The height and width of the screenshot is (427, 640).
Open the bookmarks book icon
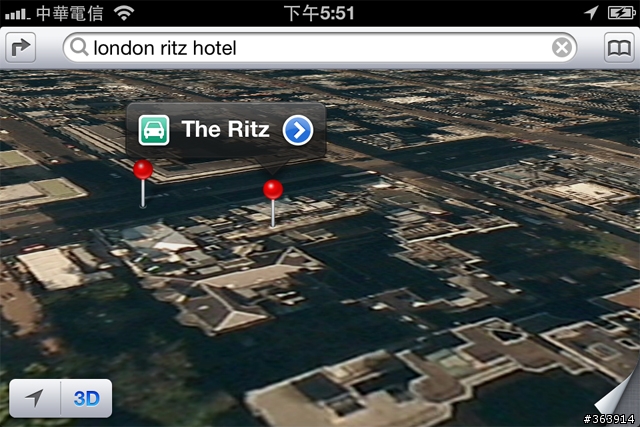click(x=619, y=48)
